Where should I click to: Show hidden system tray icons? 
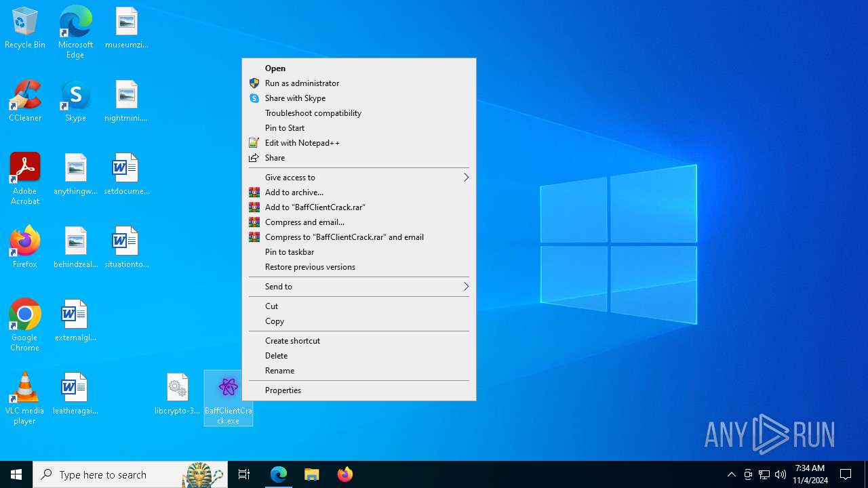(x=732, y=474)
